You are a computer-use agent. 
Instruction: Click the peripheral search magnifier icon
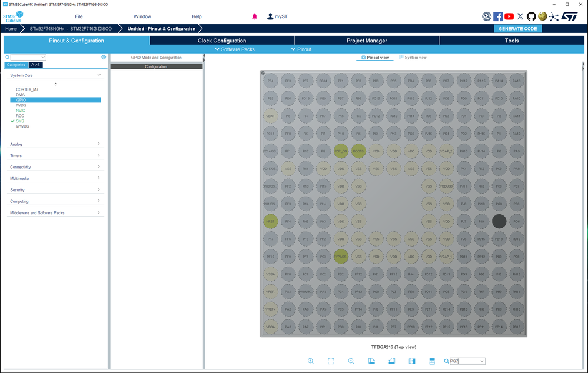pyautogui.click(x=8, y=57)
